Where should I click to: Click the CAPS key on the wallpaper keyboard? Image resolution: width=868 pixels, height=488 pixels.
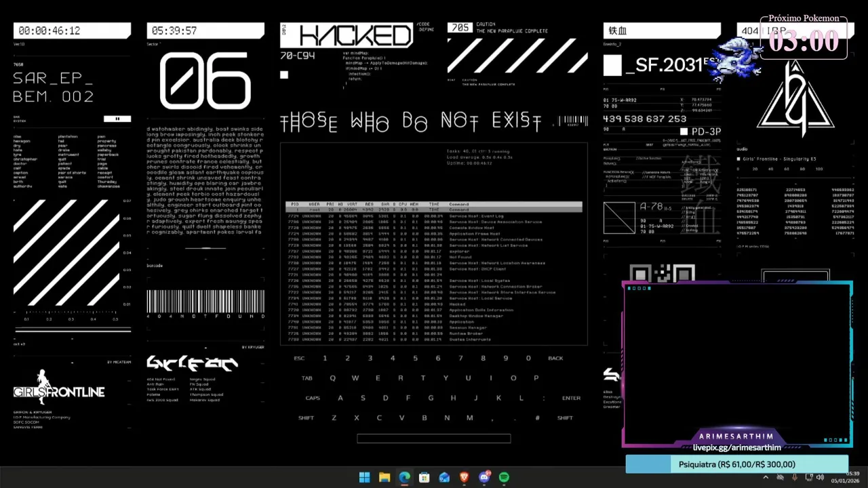click(313, 398)
